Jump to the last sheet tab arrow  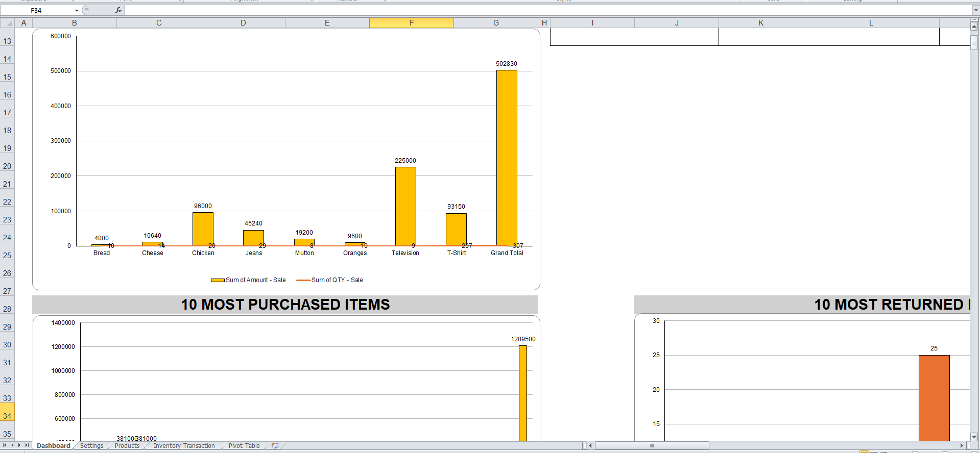27,445
